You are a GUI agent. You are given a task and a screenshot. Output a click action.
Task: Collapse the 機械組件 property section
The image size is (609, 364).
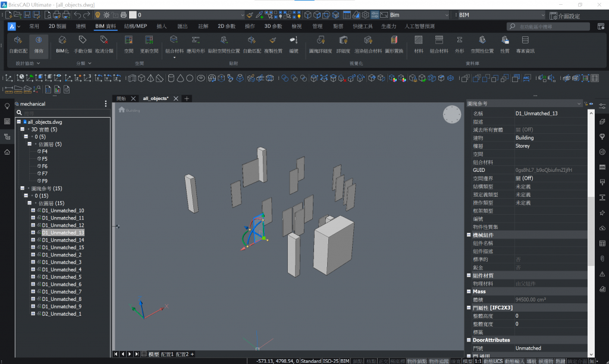point(469,235)
